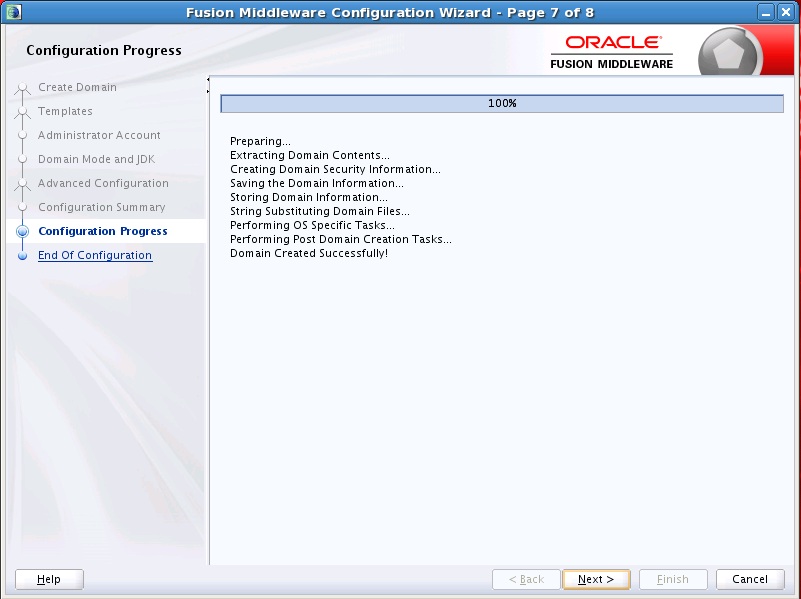Click the Oracle Fusion Middleware logo
The width and height of the screenshot is (801, 599).
pos(611,52)
